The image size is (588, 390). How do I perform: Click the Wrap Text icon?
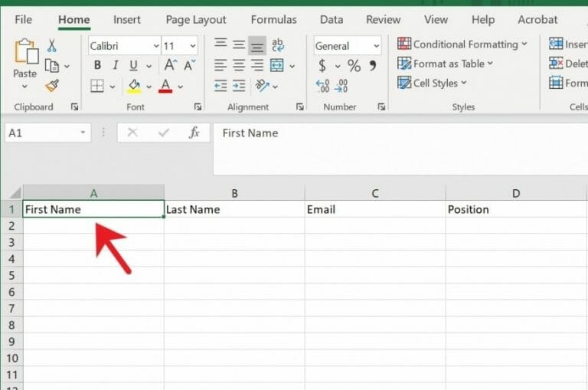click(x=277, y=46)
